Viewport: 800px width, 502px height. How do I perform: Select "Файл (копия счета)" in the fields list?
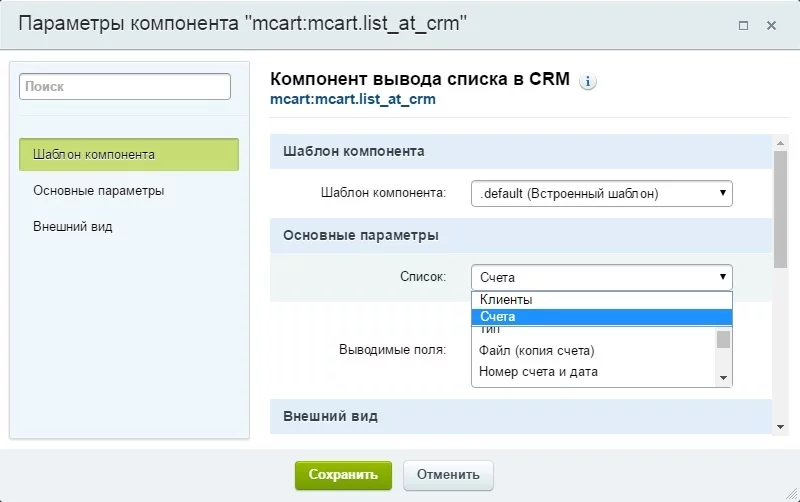(x=537, y=350)
